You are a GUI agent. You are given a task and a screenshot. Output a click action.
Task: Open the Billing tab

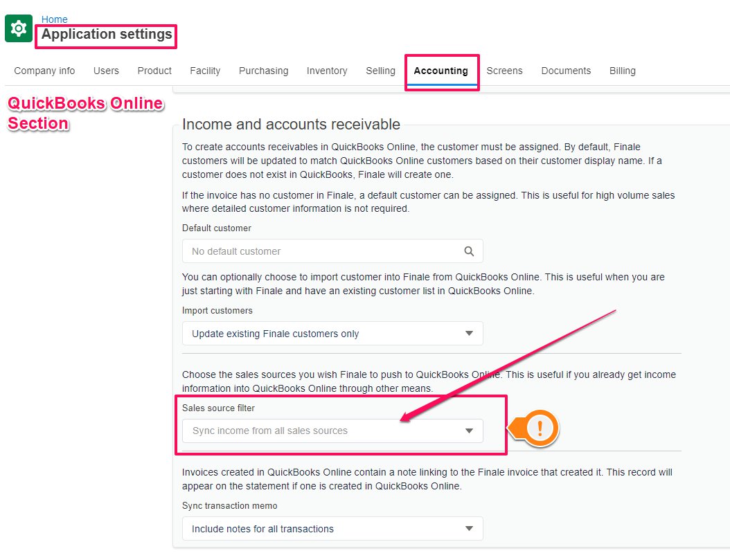point(623,71)
